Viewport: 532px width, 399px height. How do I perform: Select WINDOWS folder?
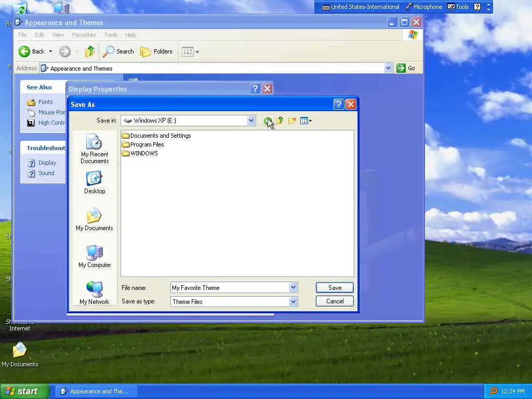tap(140, 153)
